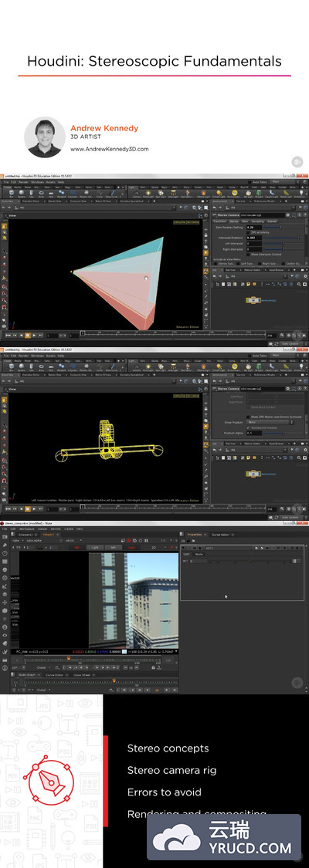Viewport: 309px width, 868px height.
Task: Toggle the ZPS at Infinity checkbox
Action: point(248,232)
